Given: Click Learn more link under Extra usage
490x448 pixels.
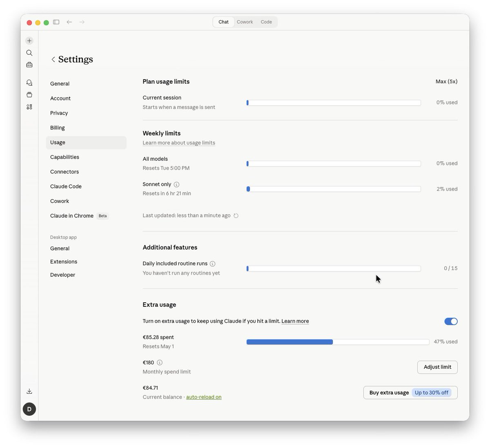Looking at the screenshot, I should [x=295, y=321].
